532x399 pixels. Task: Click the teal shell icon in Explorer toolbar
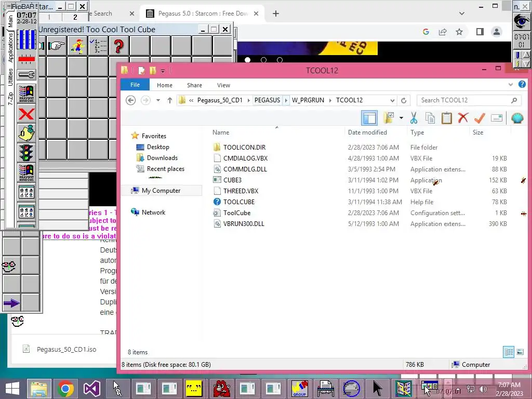(517, 118)
